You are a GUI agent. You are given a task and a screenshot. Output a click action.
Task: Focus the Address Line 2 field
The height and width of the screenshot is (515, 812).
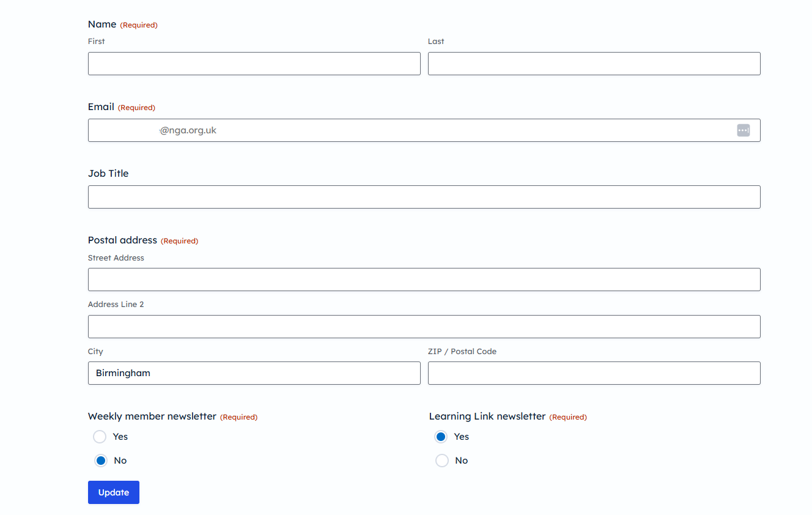pos(424,327)
